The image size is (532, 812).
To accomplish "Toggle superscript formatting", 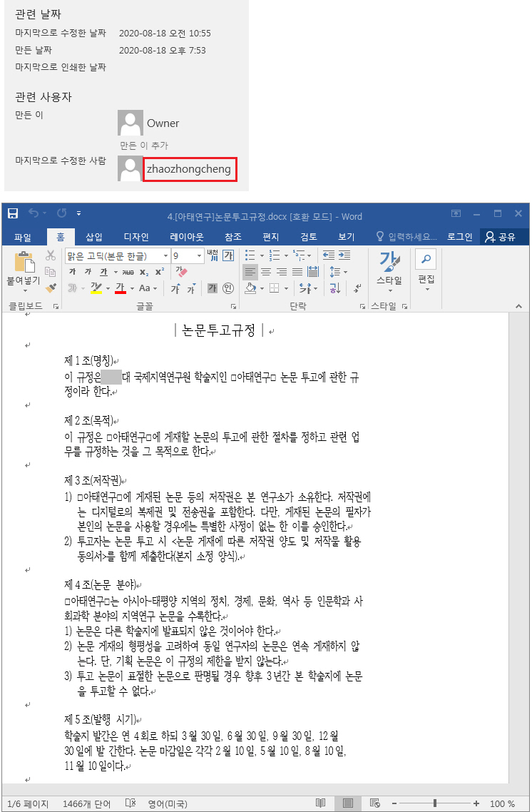I will tap(160, 272).
